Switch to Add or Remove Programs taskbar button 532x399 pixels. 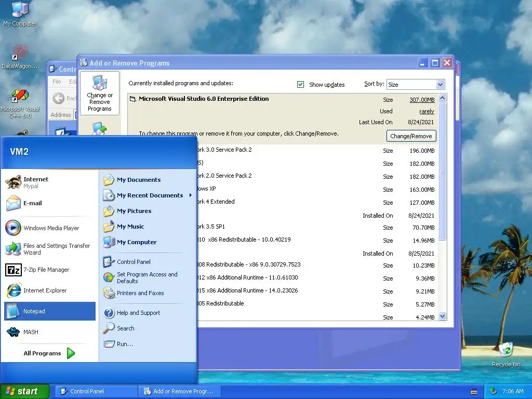pos(179,391)
